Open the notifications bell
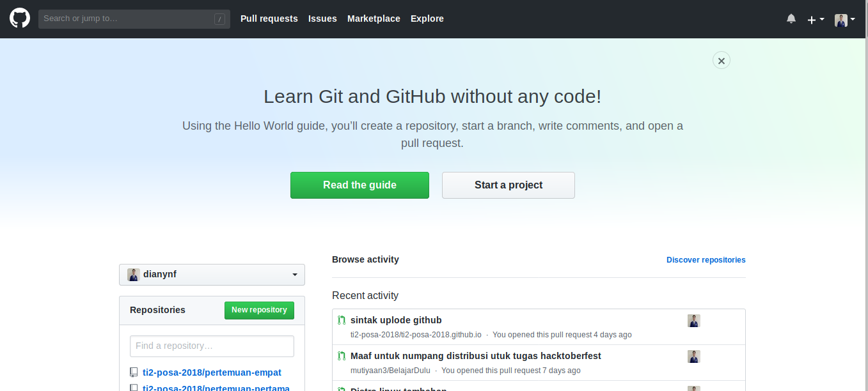This screenshot has width=868, height=391. pos(791,19)
